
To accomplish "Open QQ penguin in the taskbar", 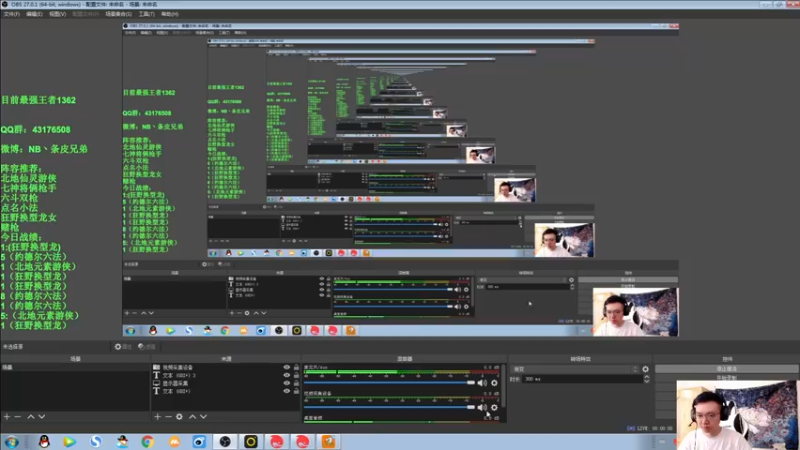I will pyautogui.click(x=44, y=442).
